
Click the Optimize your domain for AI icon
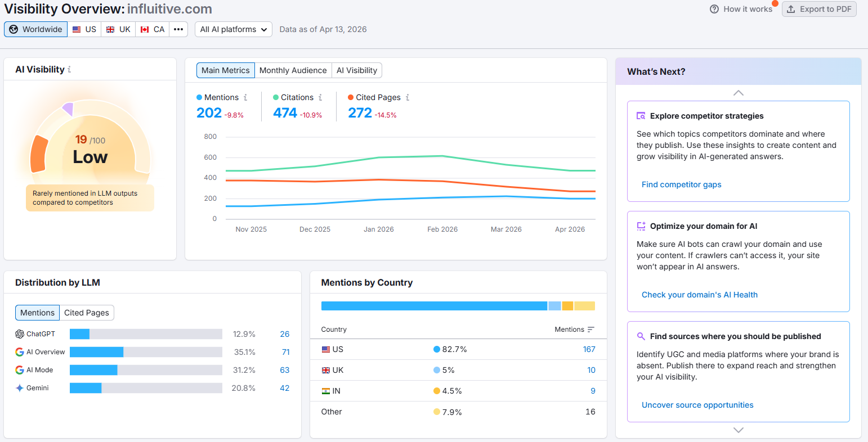tap(641, 226)
